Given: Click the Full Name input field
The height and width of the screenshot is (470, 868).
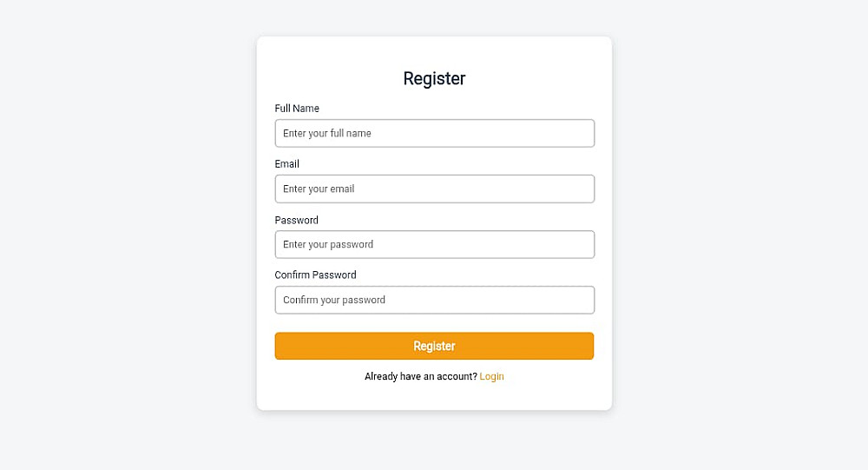Looking at the screenshot, I should pyautogui.click(x=434, y=133).
